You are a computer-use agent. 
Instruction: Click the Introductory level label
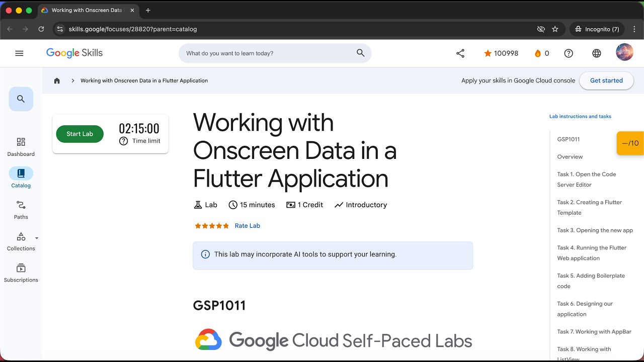[x=361, y=205]
